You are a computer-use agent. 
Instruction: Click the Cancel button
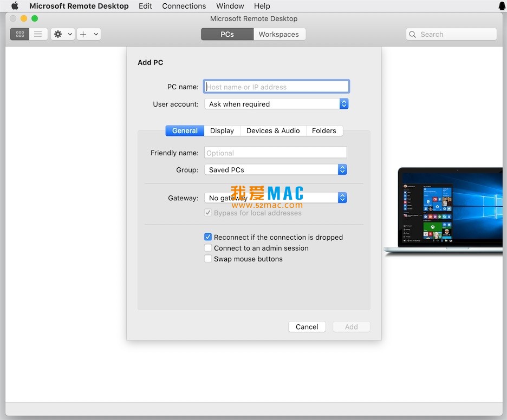click(x=307, y=327)
